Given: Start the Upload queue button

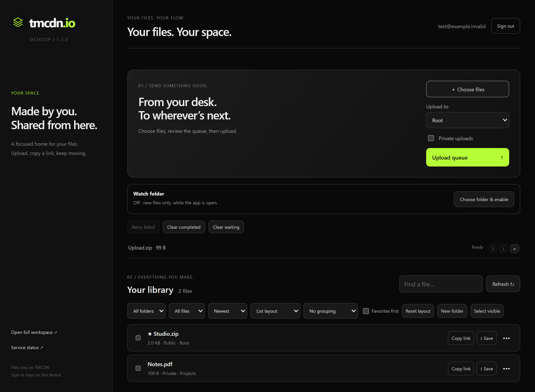Looking at the screenshot, I should pyautogui.click(x=467, y=157).
